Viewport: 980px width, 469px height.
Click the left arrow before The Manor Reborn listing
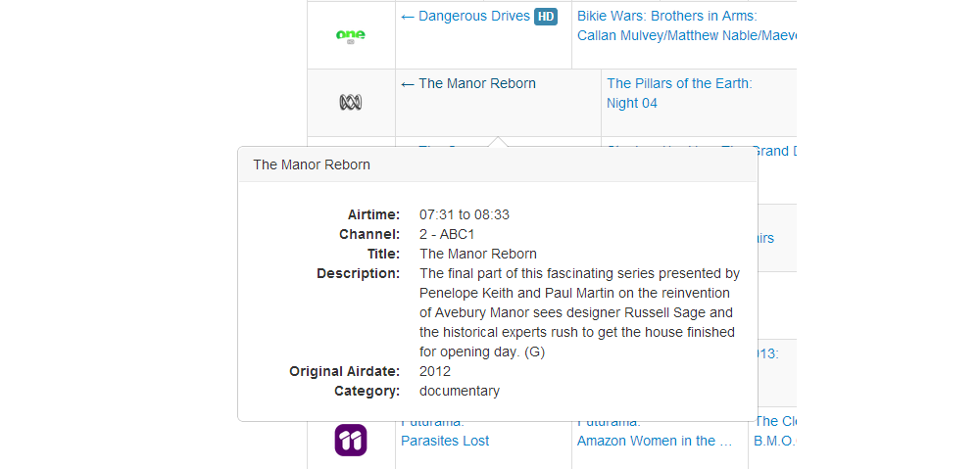pyautogui.click(x=408, y=84)
